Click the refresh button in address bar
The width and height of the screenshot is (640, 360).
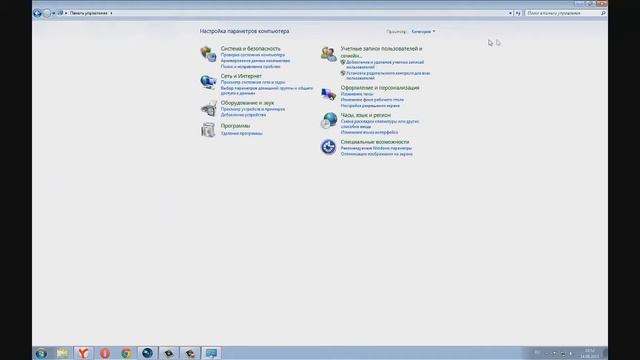click(518, 13)
